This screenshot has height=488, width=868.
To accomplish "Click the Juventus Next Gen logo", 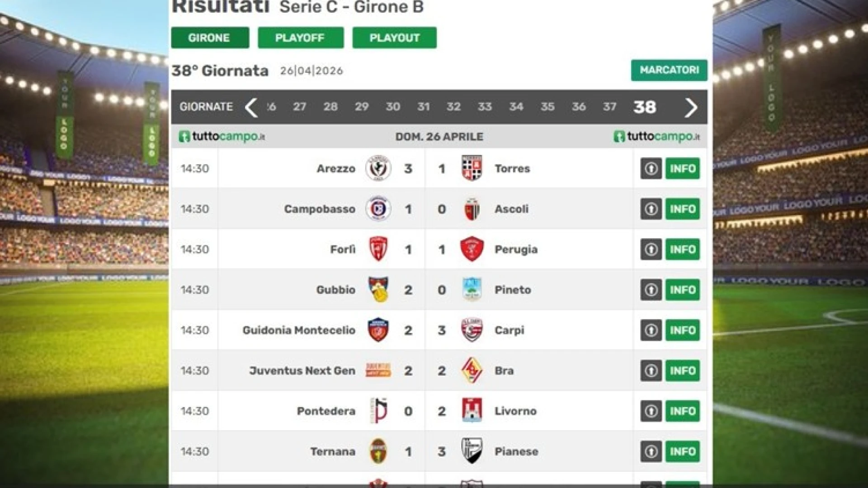I will click(x=378, y=371).
